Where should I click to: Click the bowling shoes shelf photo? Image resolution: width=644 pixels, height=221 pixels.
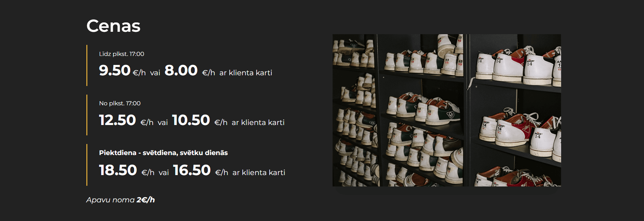pos(446,110)
